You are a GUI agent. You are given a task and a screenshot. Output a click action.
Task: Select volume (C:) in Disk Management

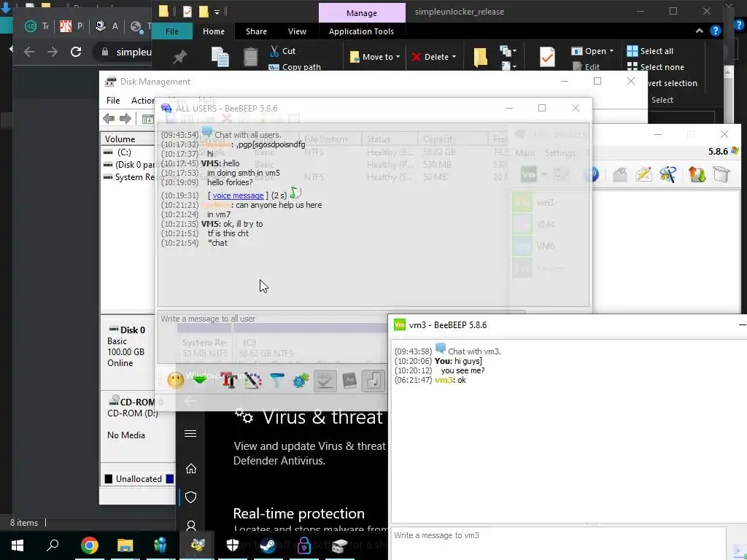[x=124, y=152]
